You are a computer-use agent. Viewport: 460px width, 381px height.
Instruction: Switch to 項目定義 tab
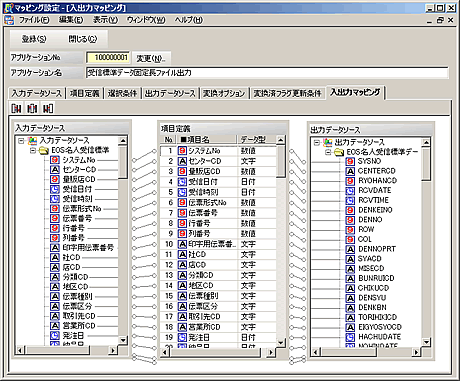click(85, 94)
